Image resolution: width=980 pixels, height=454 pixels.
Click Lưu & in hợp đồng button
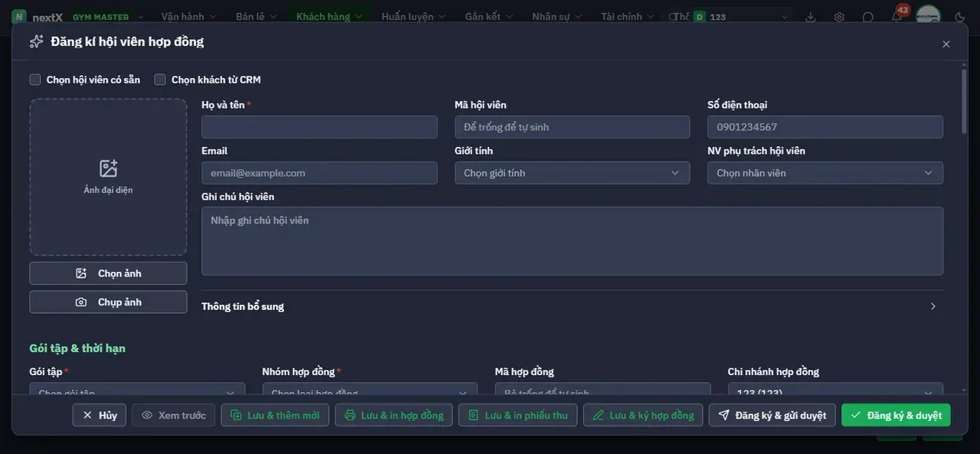coord(394,415)
